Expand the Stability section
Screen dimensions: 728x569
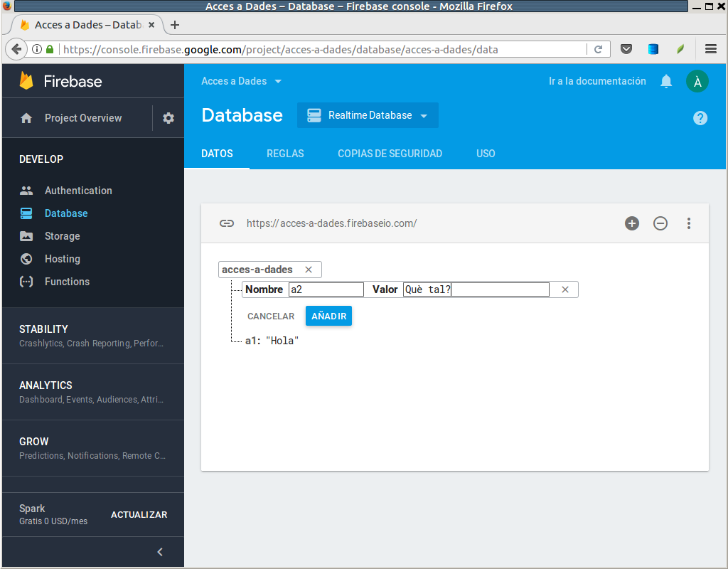tap(93, 336)
